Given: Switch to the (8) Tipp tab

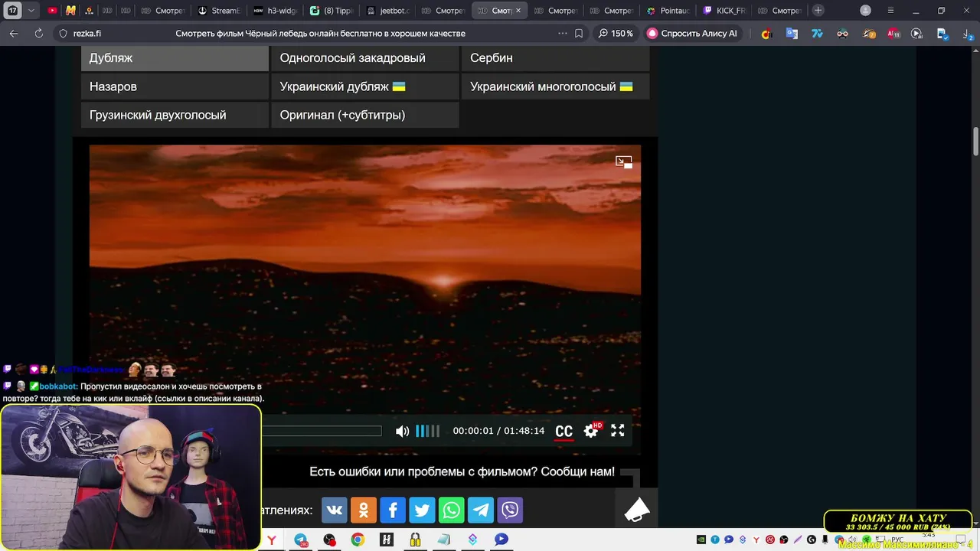Looking at the screenshot, I should [x=332, y=11].
